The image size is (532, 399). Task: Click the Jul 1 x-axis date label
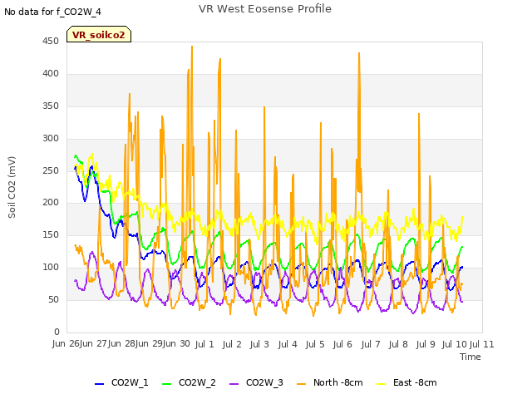204,344
